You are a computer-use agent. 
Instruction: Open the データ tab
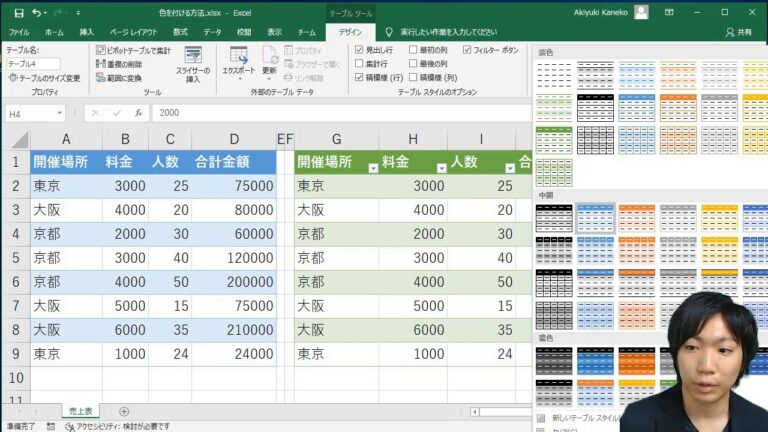point(213,32)
